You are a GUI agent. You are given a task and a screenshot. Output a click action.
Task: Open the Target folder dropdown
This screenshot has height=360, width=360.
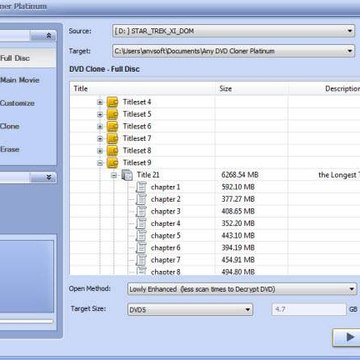coord(350,51)
